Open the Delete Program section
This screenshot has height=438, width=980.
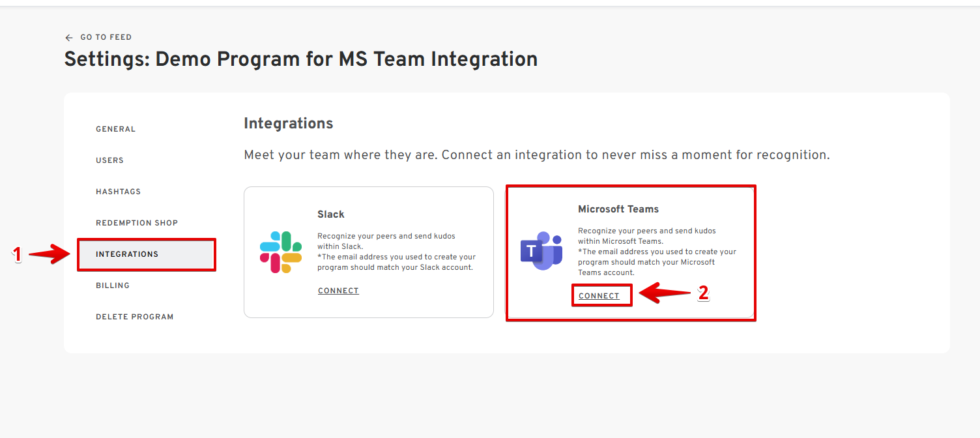tap(135, 317)
